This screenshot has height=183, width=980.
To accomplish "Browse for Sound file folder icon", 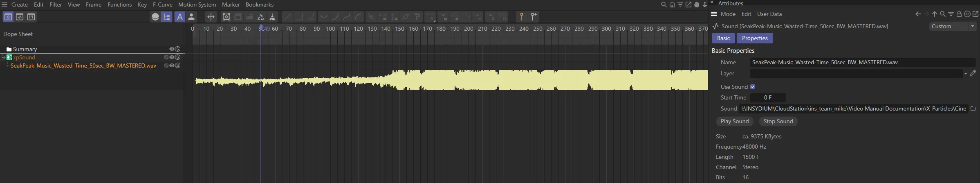I will [973, 108].
